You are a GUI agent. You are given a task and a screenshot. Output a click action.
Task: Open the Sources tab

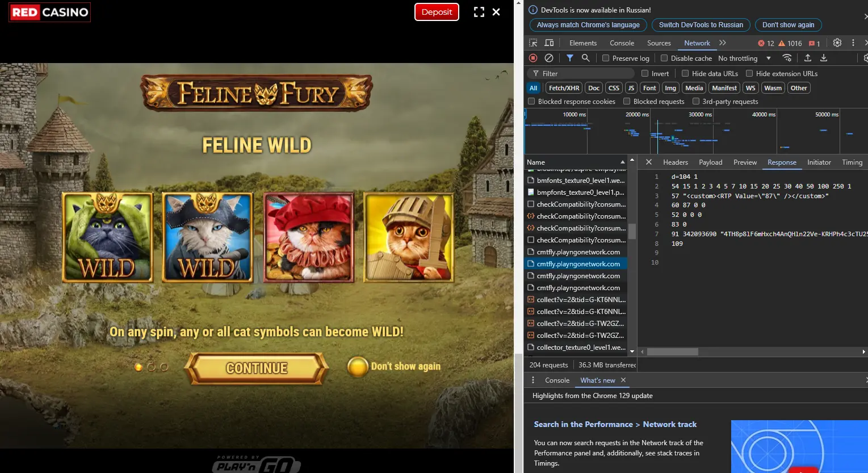click(x=659, y=43)
